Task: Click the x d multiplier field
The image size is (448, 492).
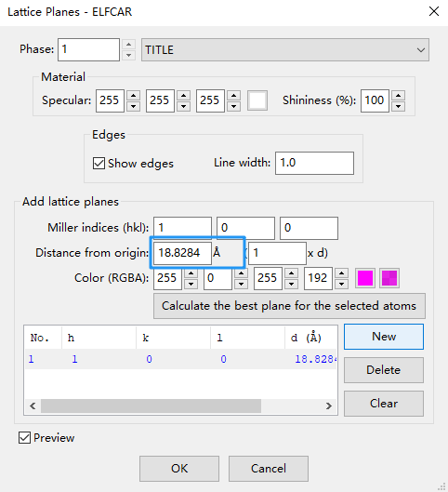Action: [277, 253]
